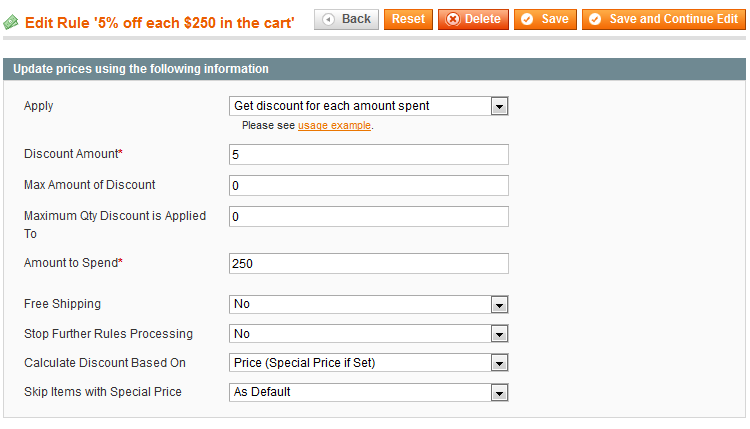750x429 pixels.
Task: Focus the Discount Amount field
Action: (369, 155)
